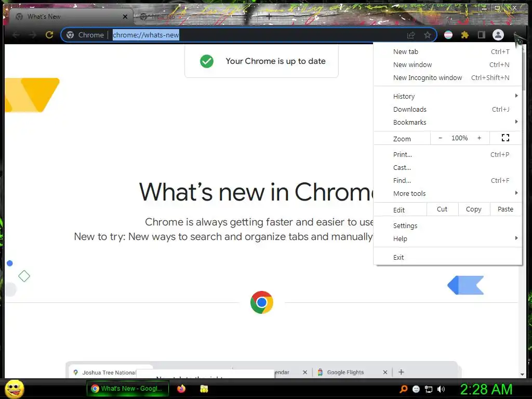Expand the History submenu
532x399 pixels.
tap(447, 96)
